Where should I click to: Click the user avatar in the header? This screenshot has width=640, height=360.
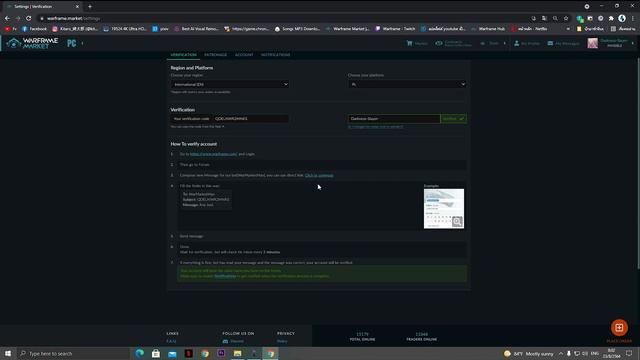coord(592,43)
